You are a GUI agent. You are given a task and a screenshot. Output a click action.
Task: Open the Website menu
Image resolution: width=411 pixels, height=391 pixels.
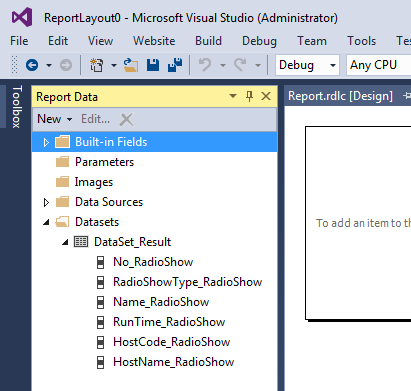(154, 41)
